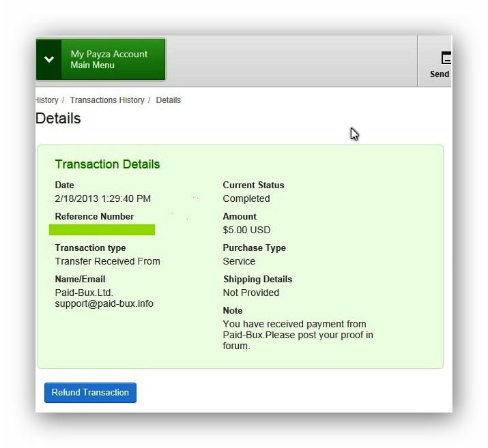Go to Transactions History breadcrumb
The image size is (488, 448).
[x=107, y=100]
